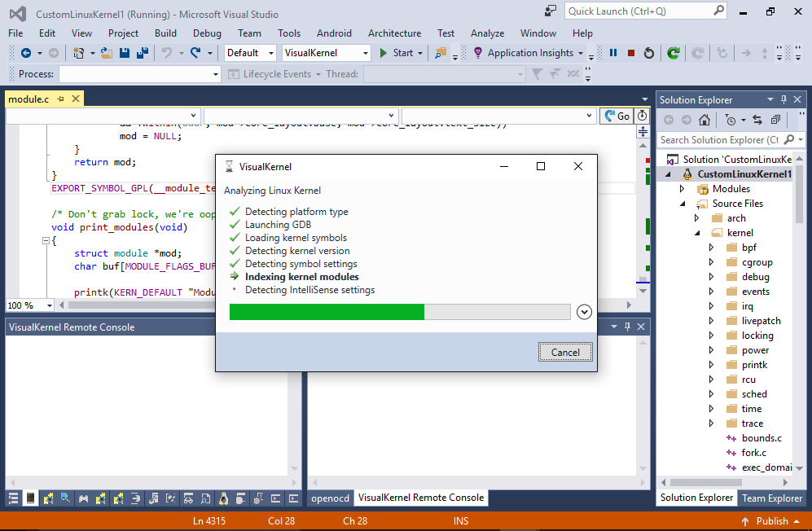
Task: Switch to the openocd tab
Action: point(330,498)
